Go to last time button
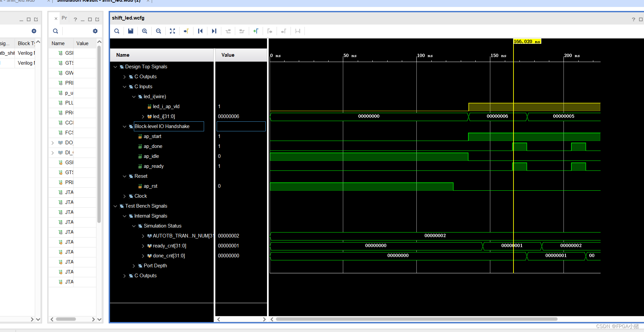The width and height of the screenshot is (644, 332). [214, 31]
